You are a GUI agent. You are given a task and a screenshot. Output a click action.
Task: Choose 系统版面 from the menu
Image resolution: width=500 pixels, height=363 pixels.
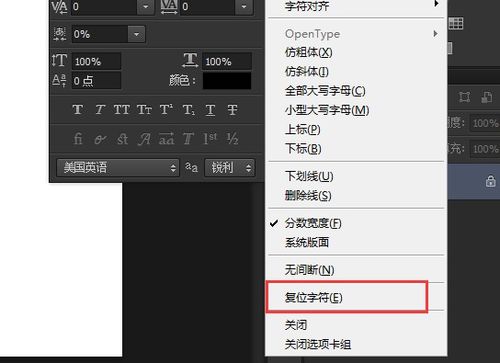coord(356,242)
